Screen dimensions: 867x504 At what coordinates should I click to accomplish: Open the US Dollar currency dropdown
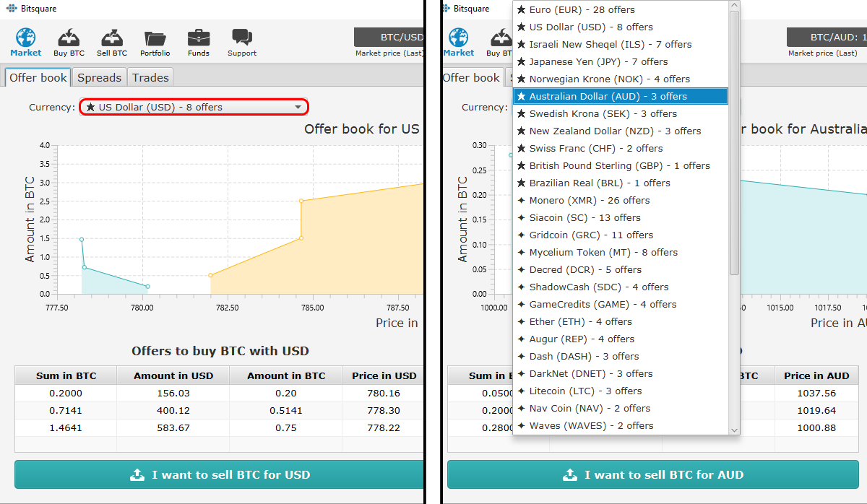[x=194, y=107]
